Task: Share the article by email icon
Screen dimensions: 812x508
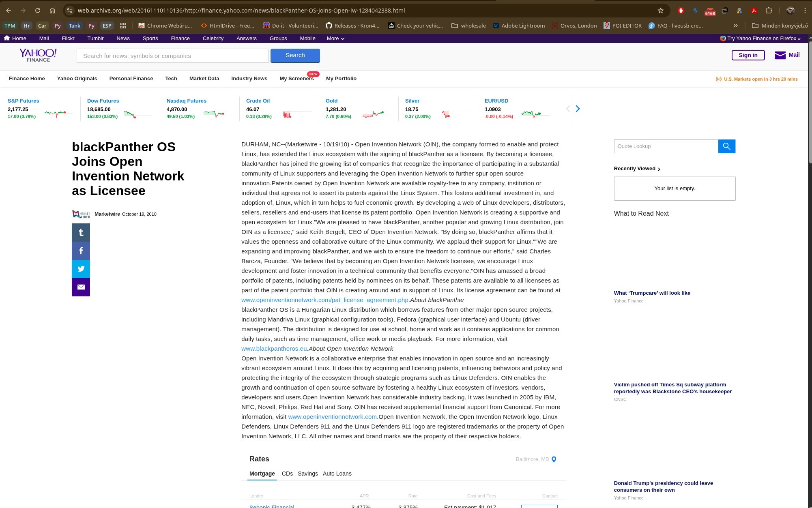Action: 81,287
